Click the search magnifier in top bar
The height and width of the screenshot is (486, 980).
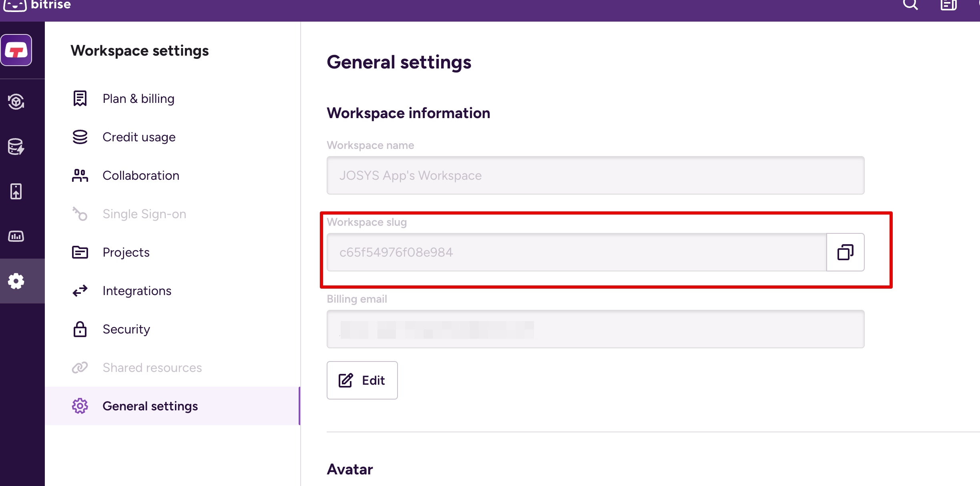(x=910, y=5)
